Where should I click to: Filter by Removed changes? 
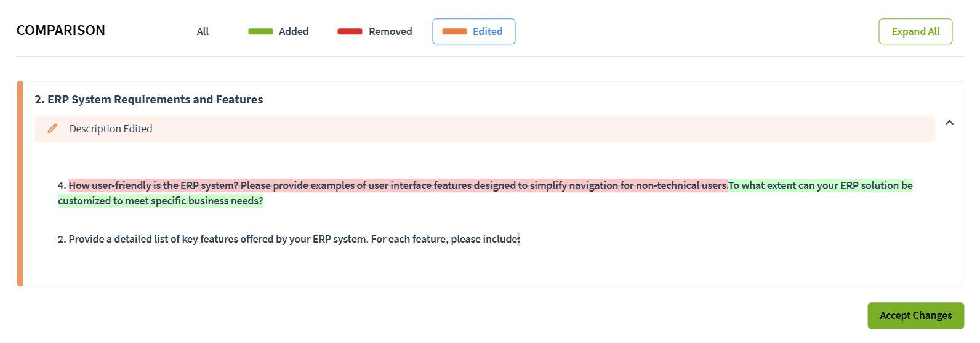pyautogui.click(x=375, y=31)
